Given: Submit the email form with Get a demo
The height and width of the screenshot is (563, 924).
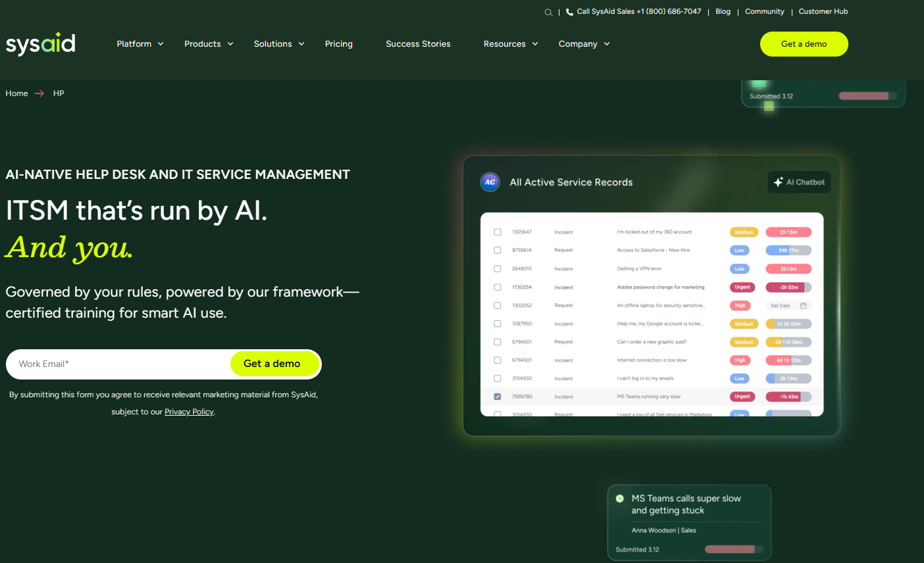Looking at the screenshot, I should pyautogui.click(x=275, y=364).
